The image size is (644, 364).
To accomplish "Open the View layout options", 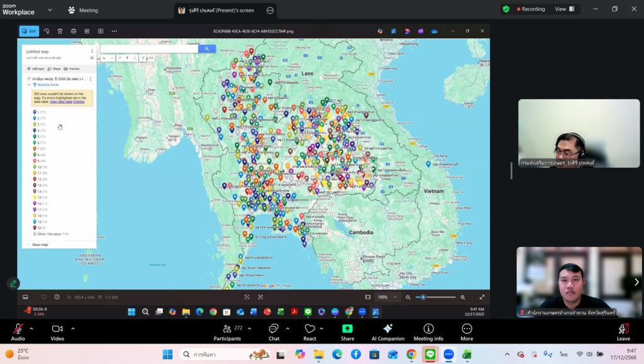I will [x=564, y=9].
